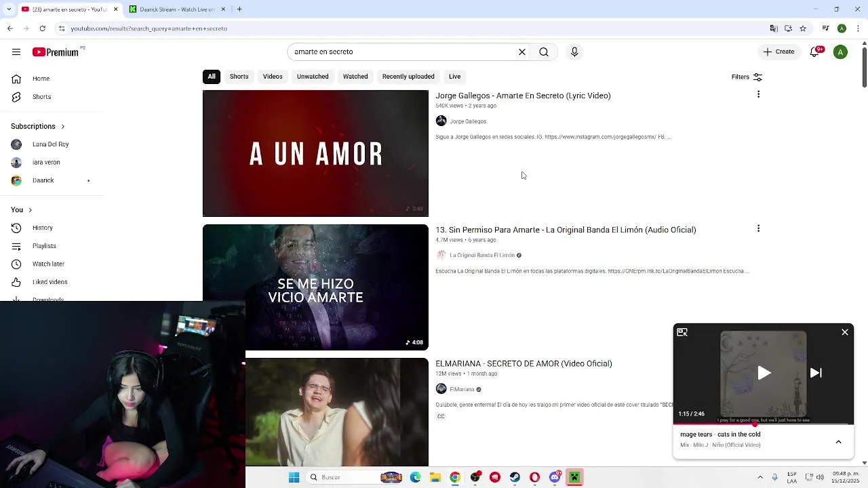The width and height of the screenshot is (868, 488).
Task: Go to YouTube Premium home logo
Action: click(56, 52)
